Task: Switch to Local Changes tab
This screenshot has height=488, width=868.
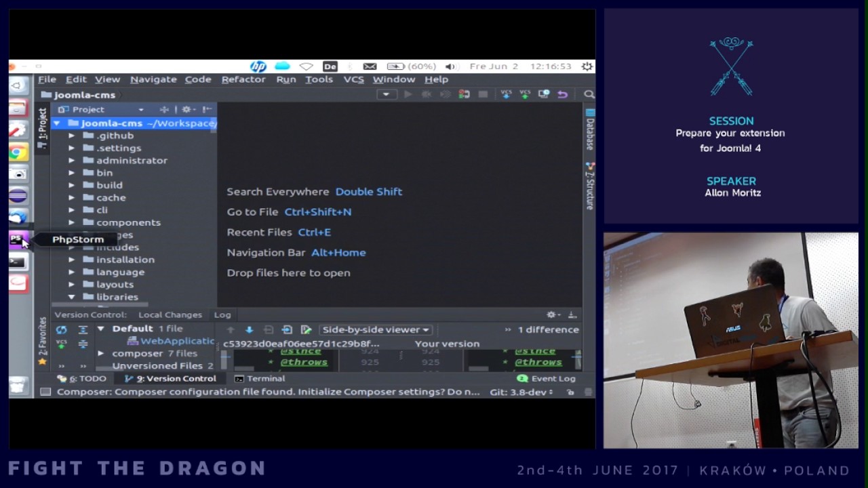Action: pyautogui.click(x=170, y=314)
